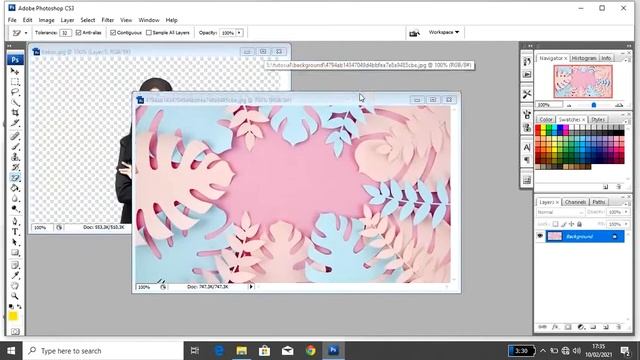Switch to the Color tab
Viewport: 640px width, 360px height.
[546, 120]
